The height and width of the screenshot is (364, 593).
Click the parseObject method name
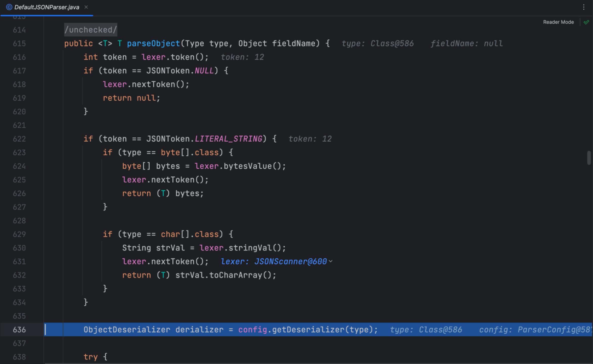pos(153,43)
